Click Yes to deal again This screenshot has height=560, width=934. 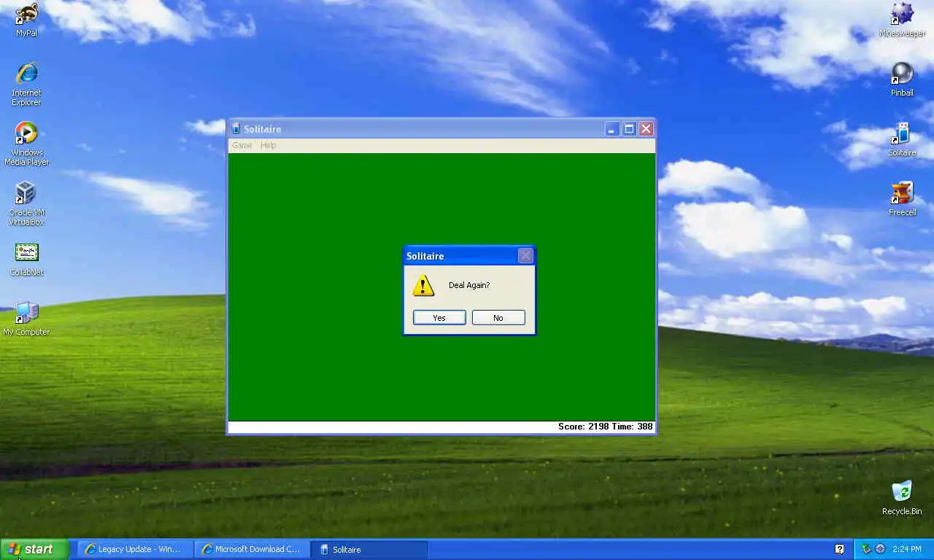click(439, 318)
